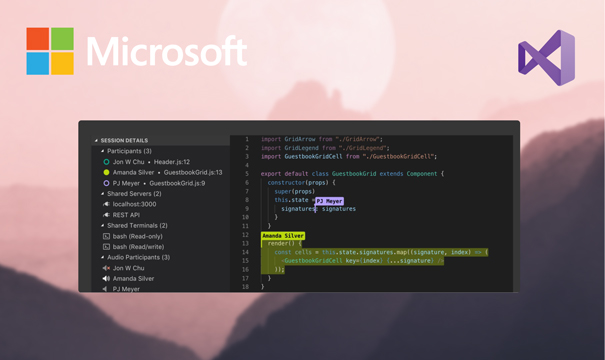
Task: Click Amanda Silver's audio speaker icon
Action: 106,279
